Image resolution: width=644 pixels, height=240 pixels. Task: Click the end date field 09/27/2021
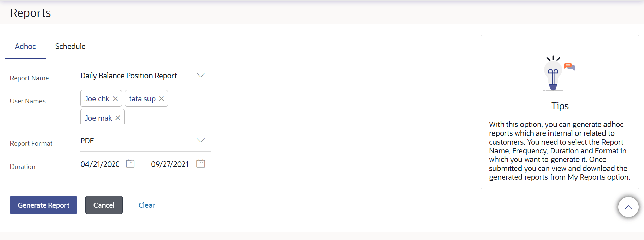(x=170, y=164)
